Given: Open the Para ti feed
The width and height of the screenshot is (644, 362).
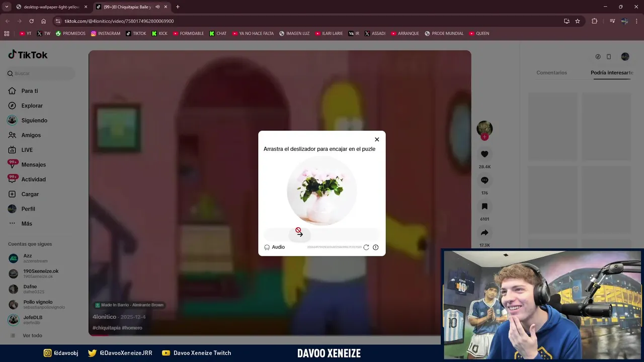Looking at the screenshot, I should 30,91.
